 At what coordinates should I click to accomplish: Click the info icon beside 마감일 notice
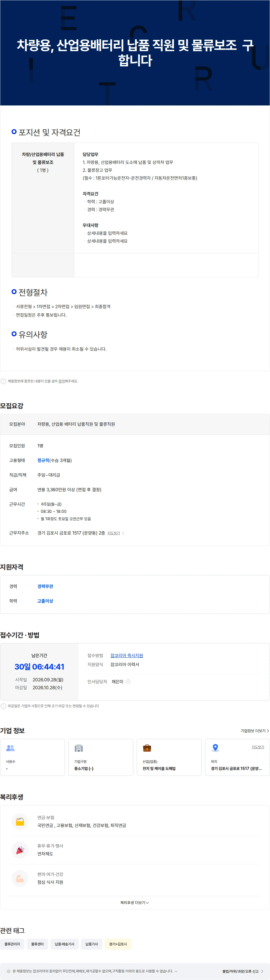[x=3, y=706]
